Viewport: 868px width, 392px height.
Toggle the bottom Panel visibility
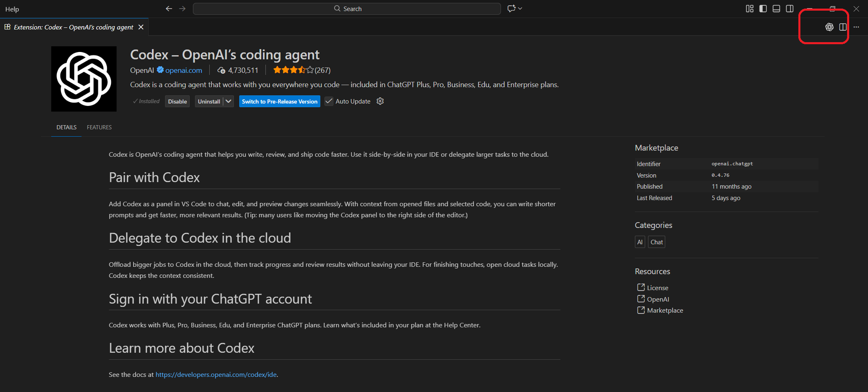(x=776, y=9)
